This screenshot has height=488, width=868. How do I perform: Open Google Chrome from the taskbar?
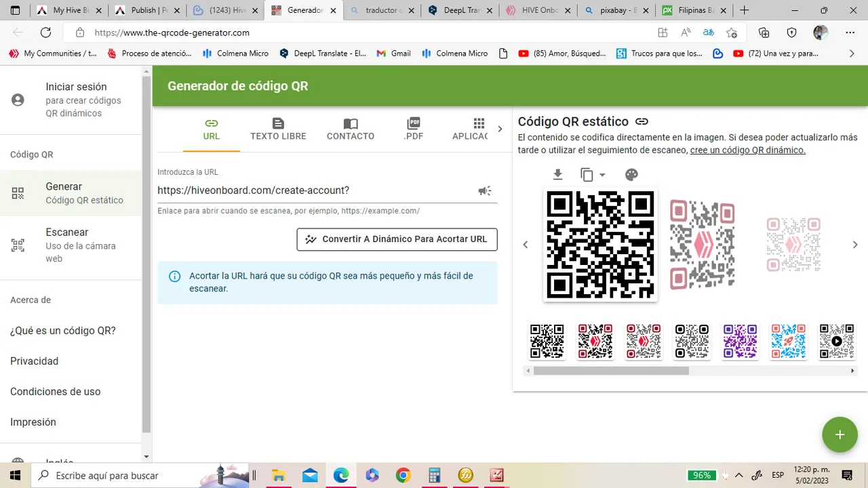[403, 475]
